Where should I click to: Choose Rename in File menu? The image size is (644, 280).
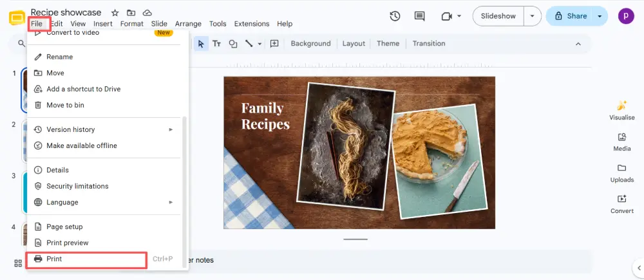pyautogui.click(x=104, y=57)
